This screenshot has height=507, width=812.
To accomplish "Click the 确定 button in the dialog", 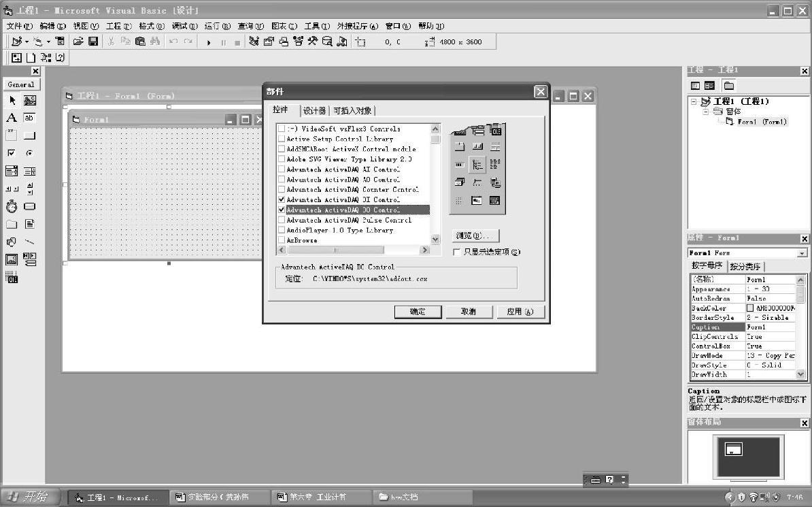I will pos(418,312).
